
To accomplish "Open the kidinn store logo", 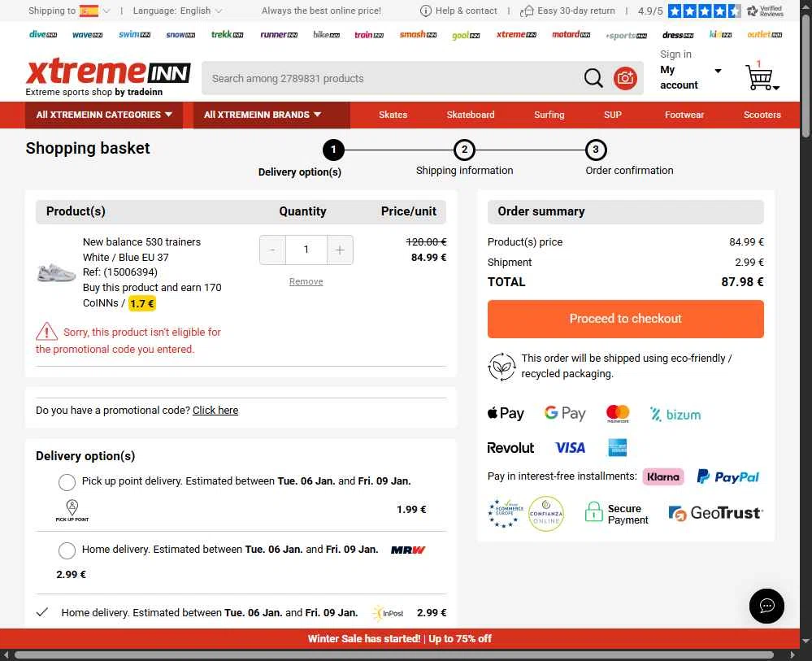I will pyautogui.click(x=720, y=34).
